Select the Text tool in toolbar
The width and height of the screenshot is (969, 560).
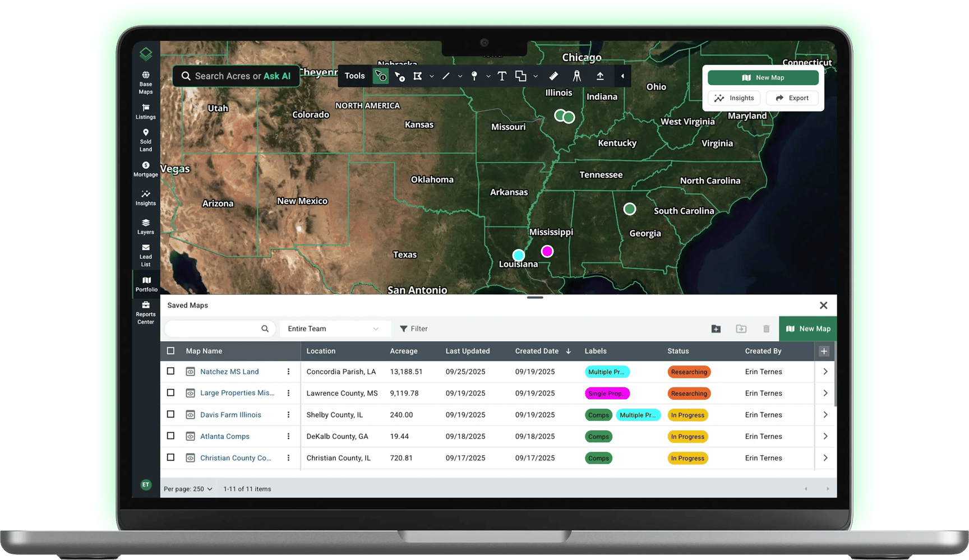coord(502,76)
